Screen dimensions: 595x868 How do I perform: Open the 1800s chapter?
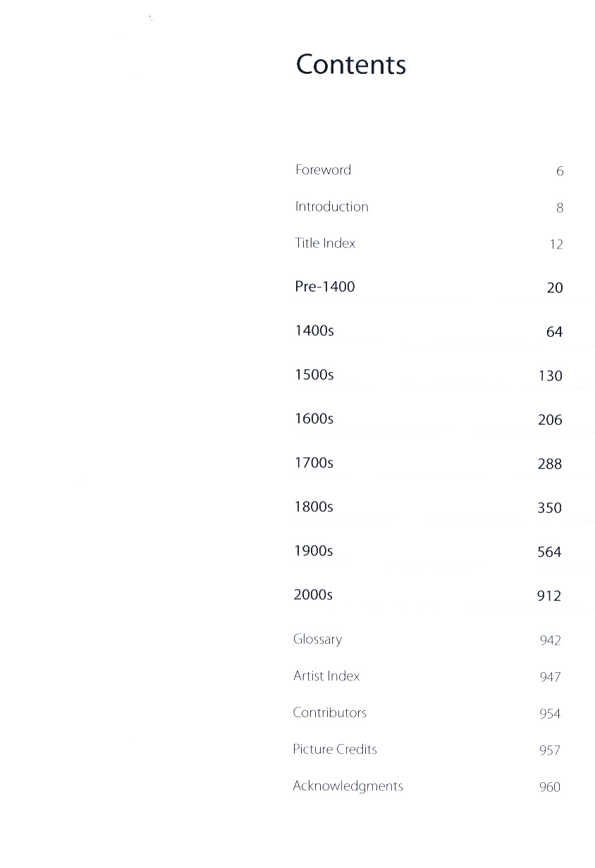point(314,507)
